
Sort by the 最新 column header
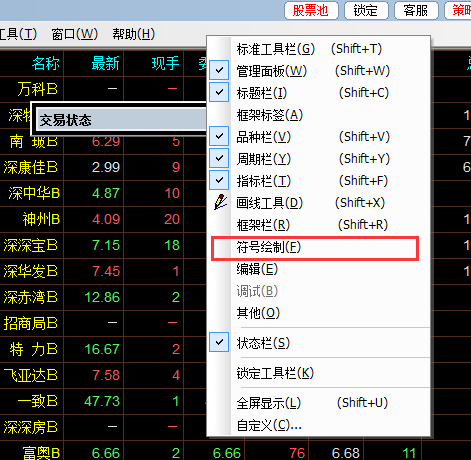(x=105, y=63)
